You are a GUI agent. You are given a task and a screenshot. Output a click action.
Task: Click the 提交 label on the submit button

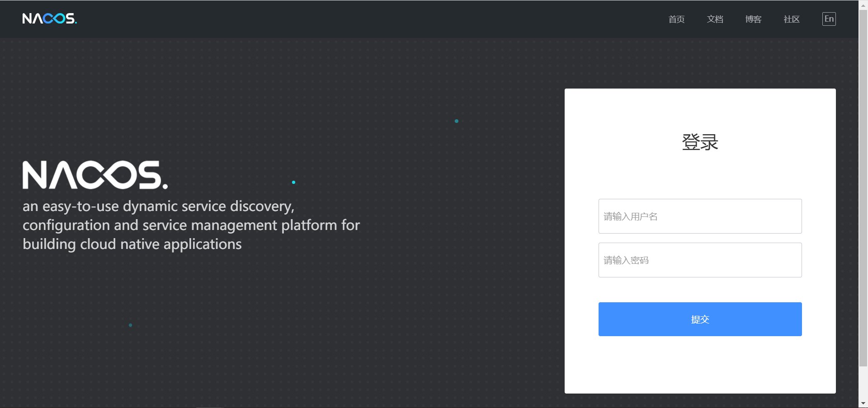699,319
